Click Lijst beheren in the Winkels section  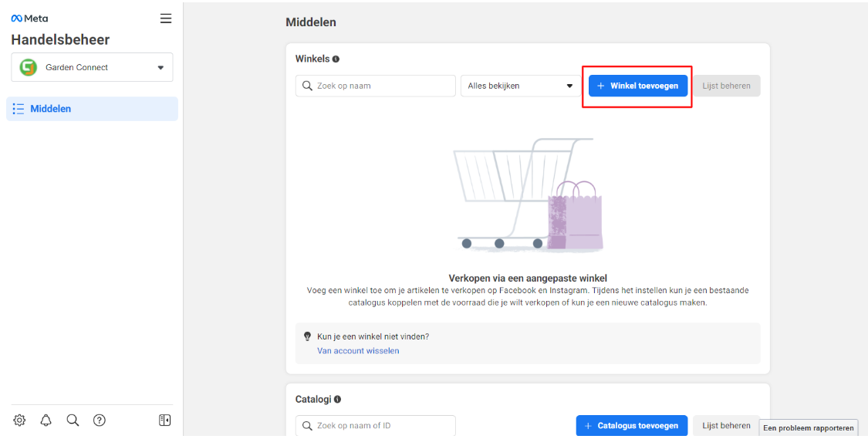[726, 86]
